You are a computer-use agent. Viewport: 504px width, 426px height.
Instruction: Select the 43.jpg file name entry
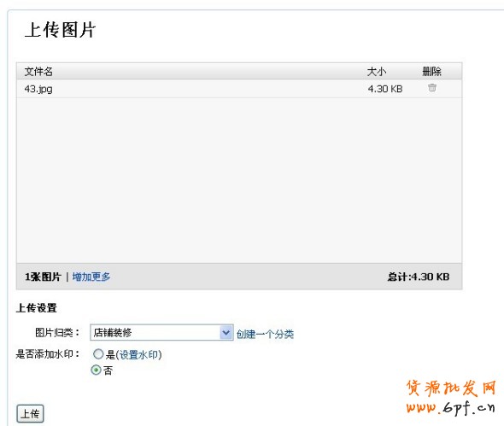38,89
